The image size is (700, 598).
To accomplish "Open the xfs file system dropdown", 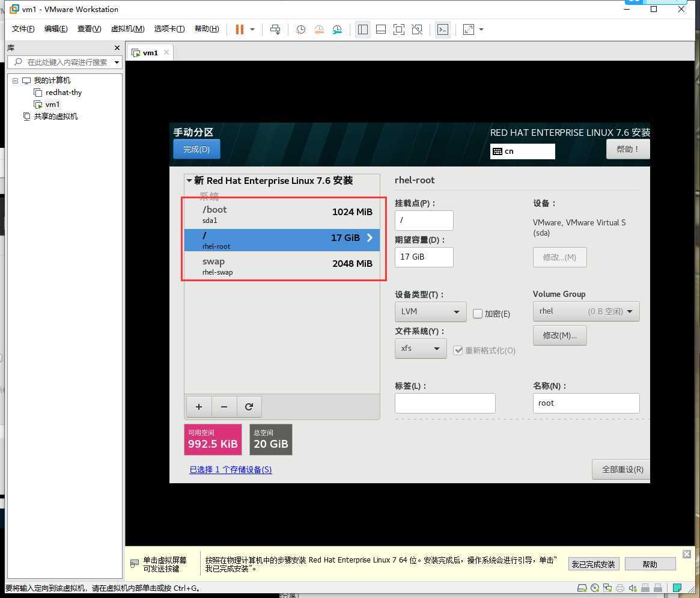I will [x=420, y=349].
